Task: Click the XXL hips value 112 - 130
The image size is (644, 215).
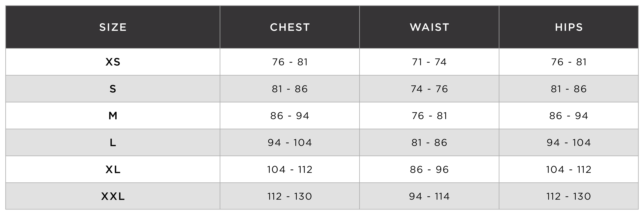Action: 569,197
